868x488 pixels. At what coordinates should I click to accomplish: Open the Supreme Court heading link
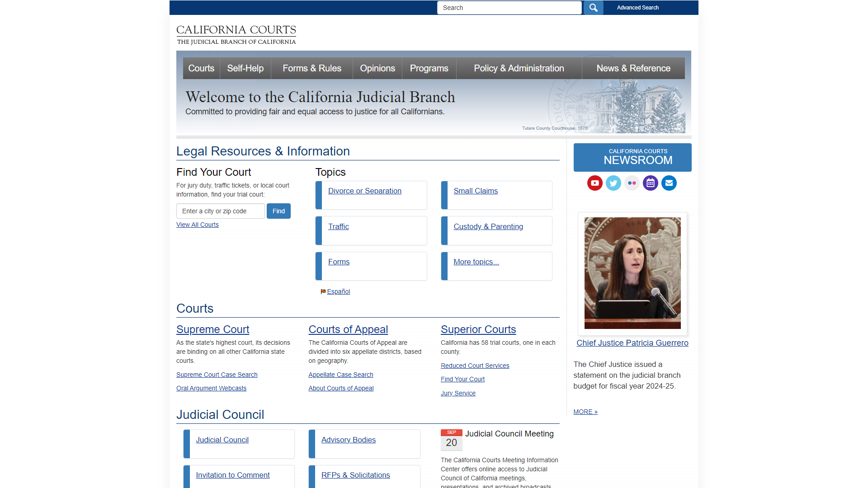coord(212,329)
